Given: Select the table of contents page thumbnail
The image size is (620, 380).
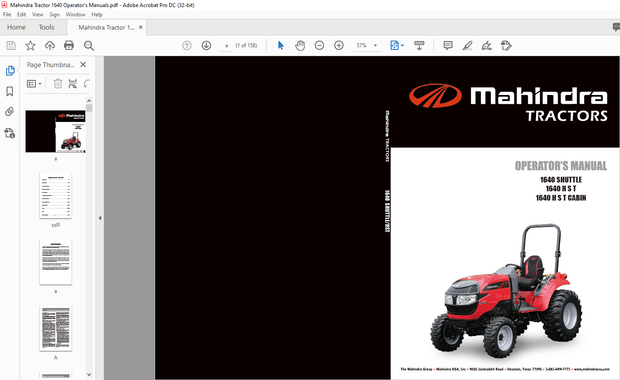Looking at the screenshot, I should 56,195.
